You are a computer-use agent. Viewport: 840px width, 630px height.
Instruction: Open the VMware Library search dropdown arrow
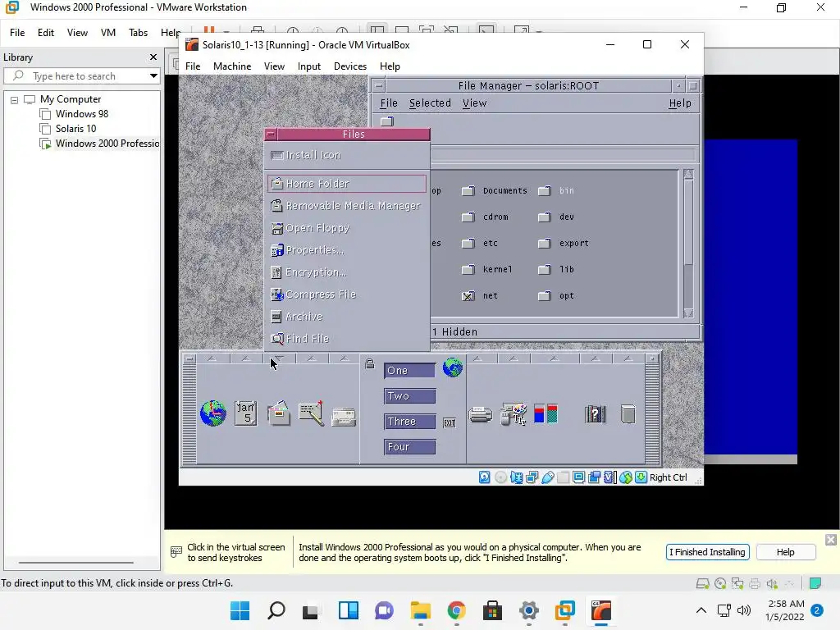point(153,76)
